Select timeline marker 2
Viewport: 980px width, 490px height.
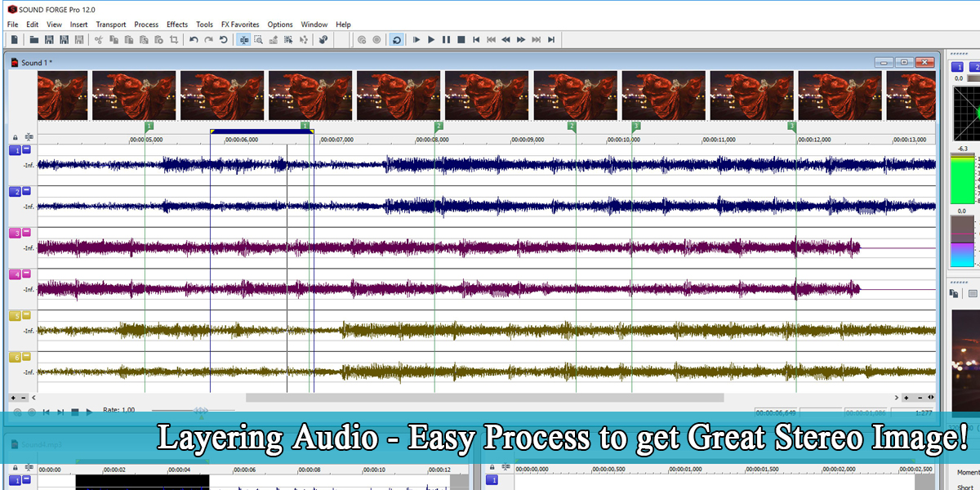tap(439, 127)
